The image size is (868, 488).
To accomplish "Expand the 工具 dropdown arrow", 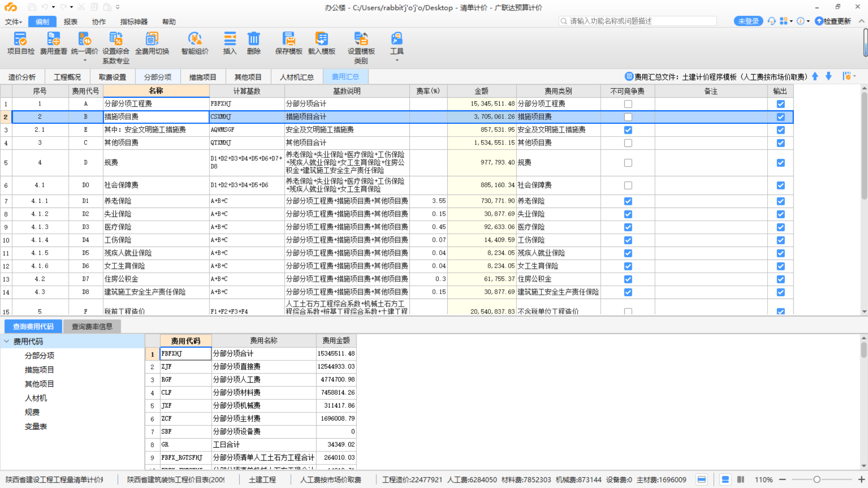I will click(x=397, y=61).
